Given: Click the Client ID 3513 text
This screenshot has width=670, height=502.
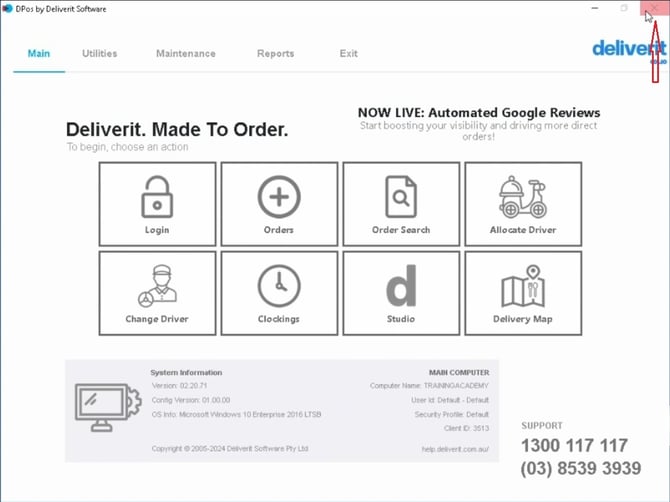Looking at the screenshot, I should 466,428.
